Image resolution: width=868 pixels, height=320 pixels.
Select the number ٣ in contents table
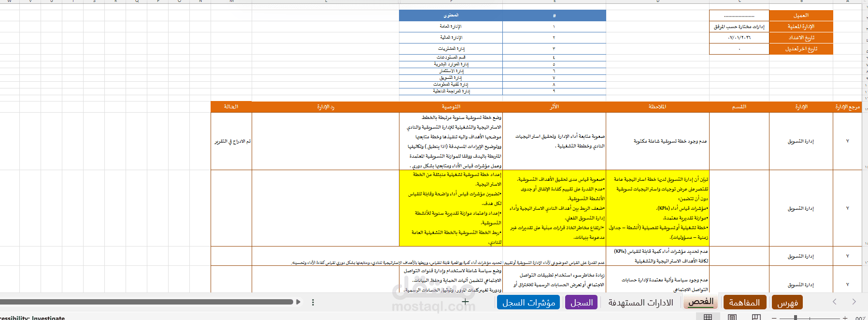(554, 49)
